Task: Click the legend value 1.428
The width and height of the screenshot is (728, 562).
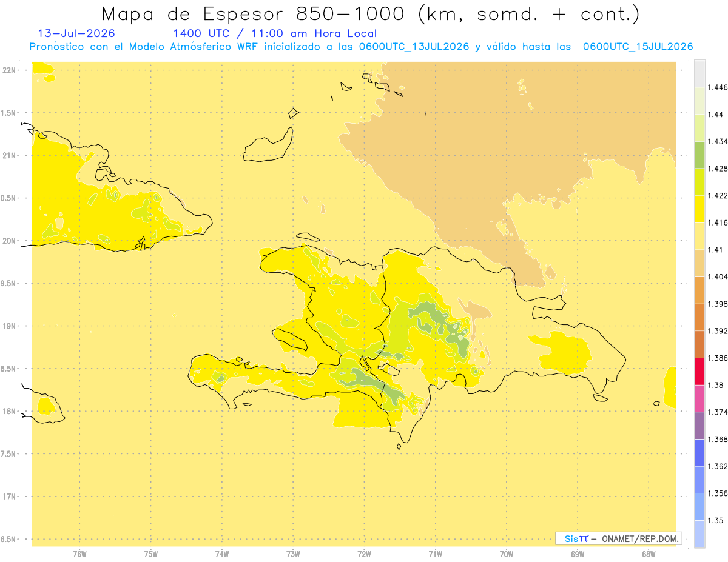Action: [x=718, y=169]
